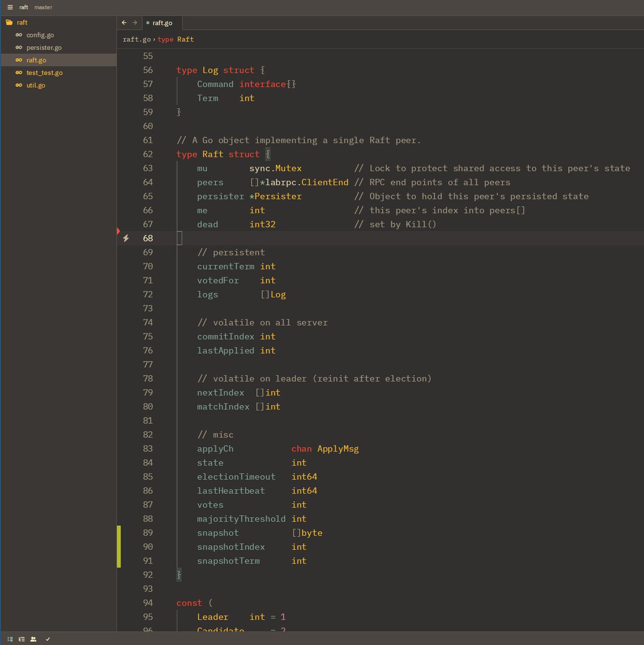Click the *Persister type name
Image resolution: width=644 pixels, height=645 pixels.
[x=276, y=196]
